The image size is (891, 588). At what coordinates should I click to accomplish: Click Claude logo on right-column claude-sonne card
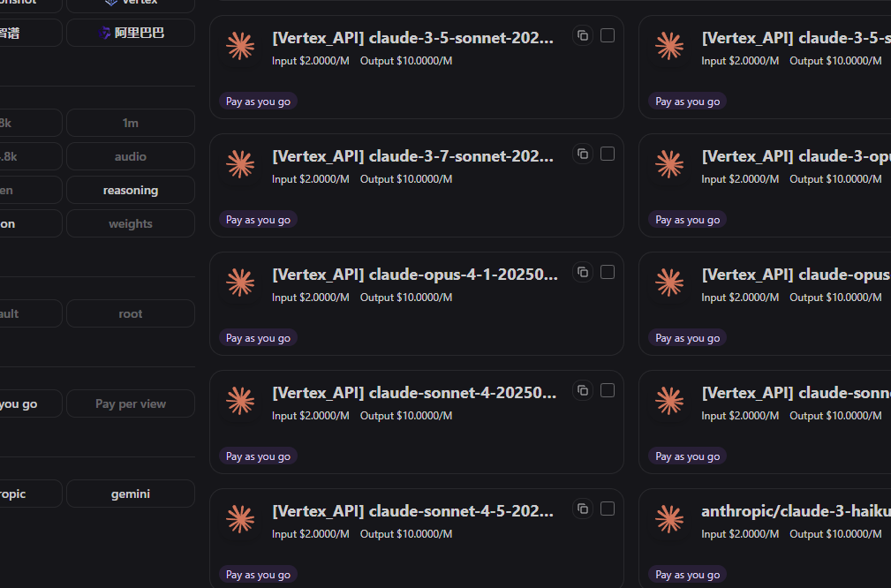point(669,401)
